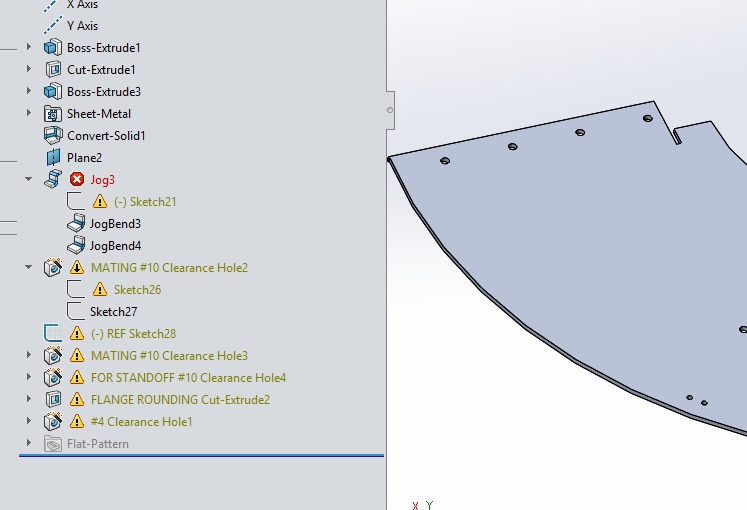
Task: Expand the Boss-Extrude3 feature
Action: coord(29,90)
